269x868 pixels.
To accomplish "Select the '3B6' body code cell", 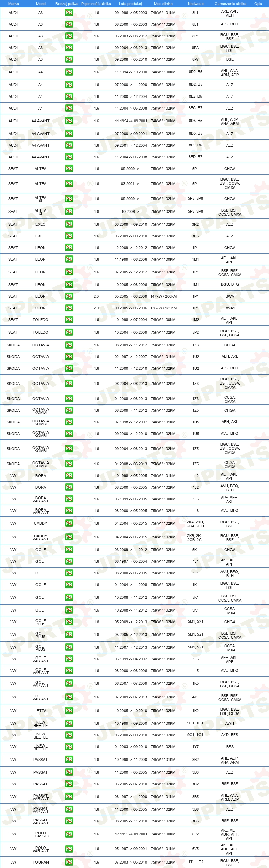I will point(195,809).
